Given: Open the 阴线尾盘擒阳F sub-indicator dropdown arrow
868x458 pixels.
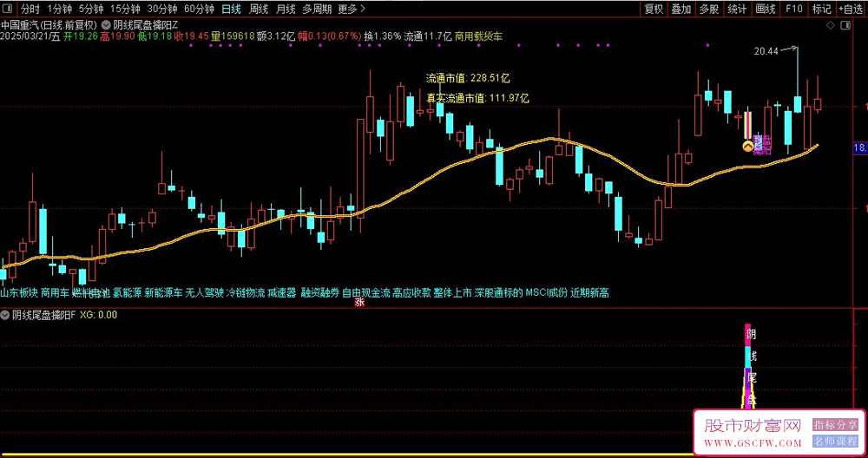Looking at the screenshot, I should coord(5,315).
